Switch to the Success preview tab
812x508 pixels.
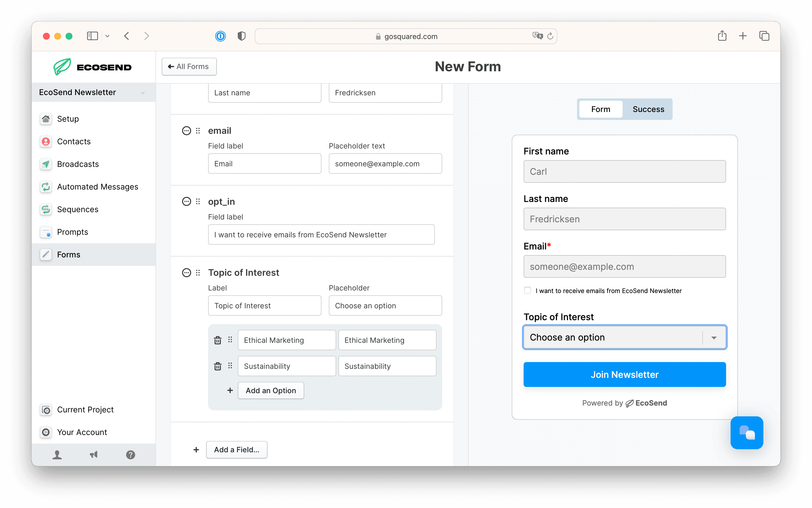point(648,109)
